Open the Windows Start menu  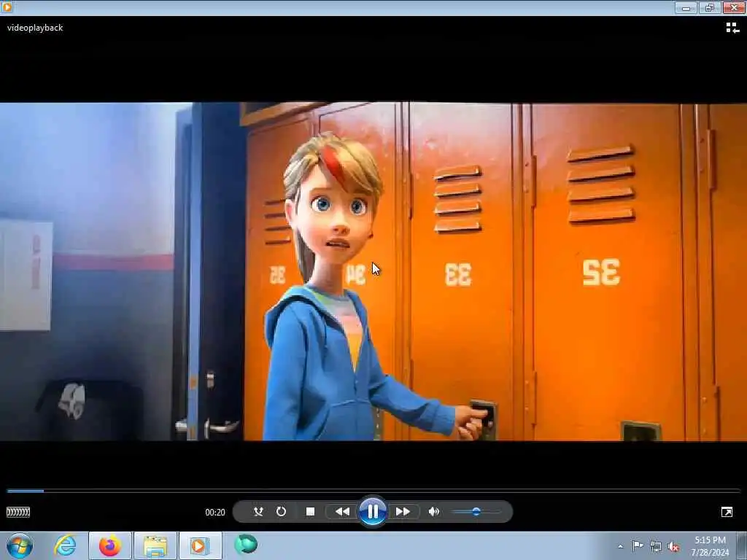[20, 545]
